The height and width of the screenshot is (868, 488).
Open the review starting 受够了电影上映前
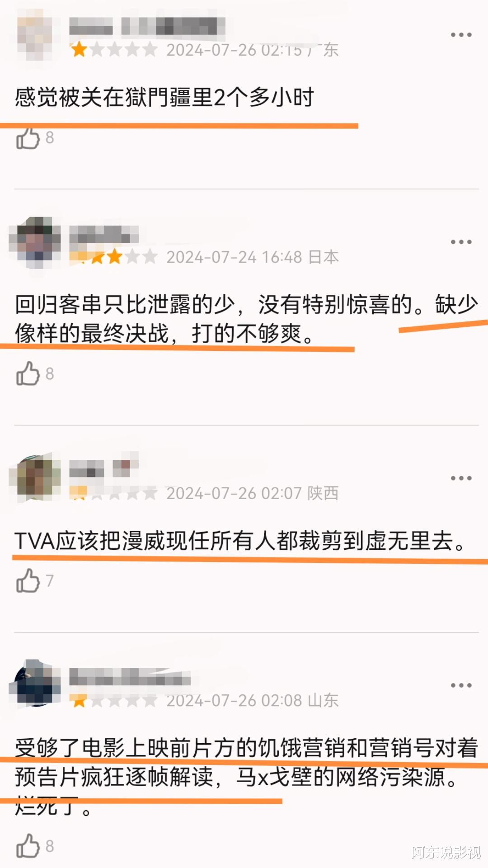click(246, 776)
